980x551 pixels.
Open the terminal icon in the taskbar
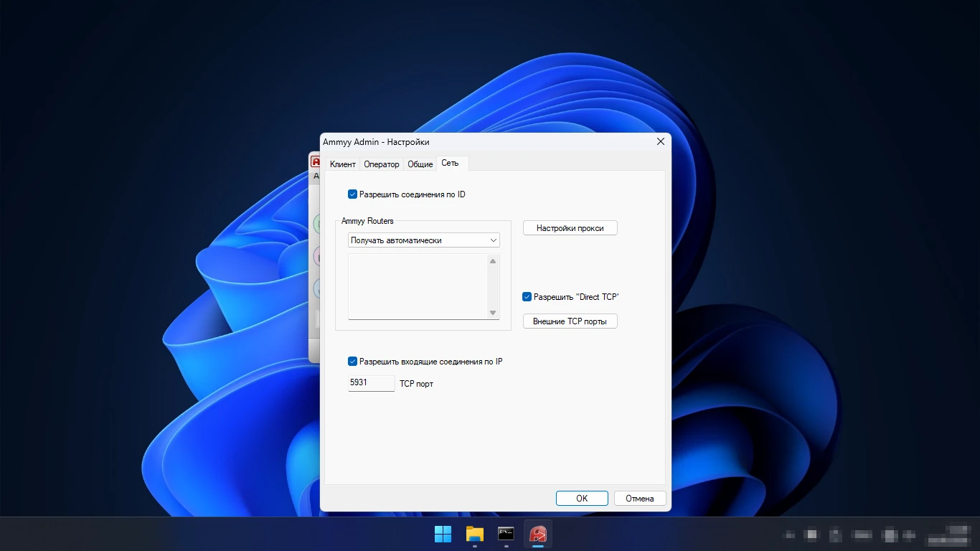point(506,534)
